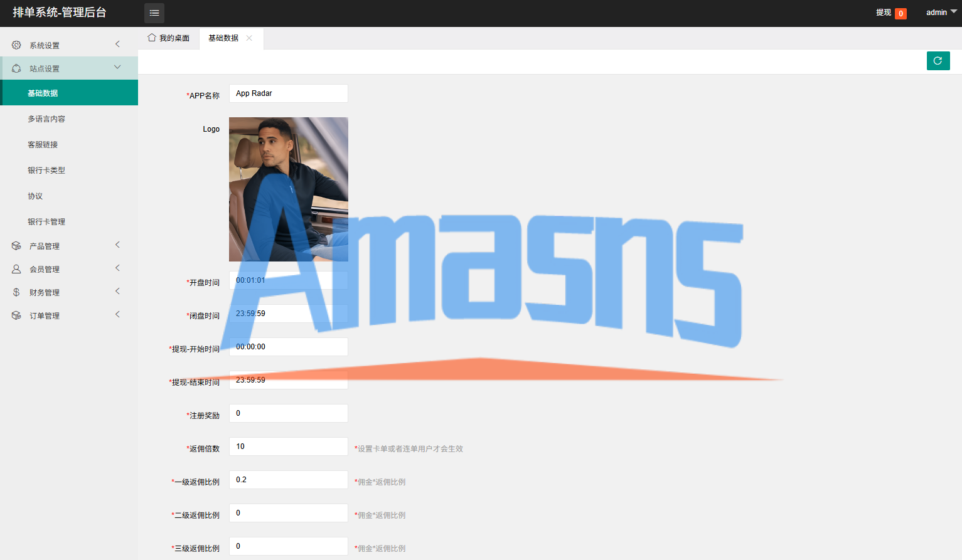Expand the 订单管理 chevron
This screenshot has height=560, width=962.
pyautogui.click(x=117, y=314)
